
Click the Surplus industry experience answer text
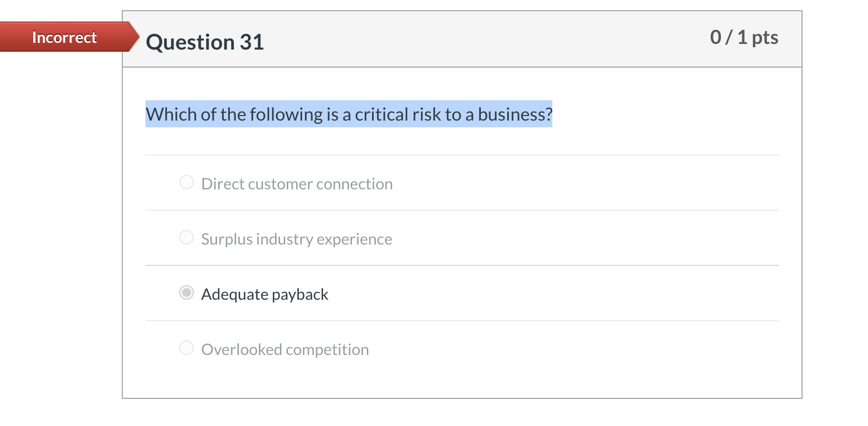tap(296, 239)
